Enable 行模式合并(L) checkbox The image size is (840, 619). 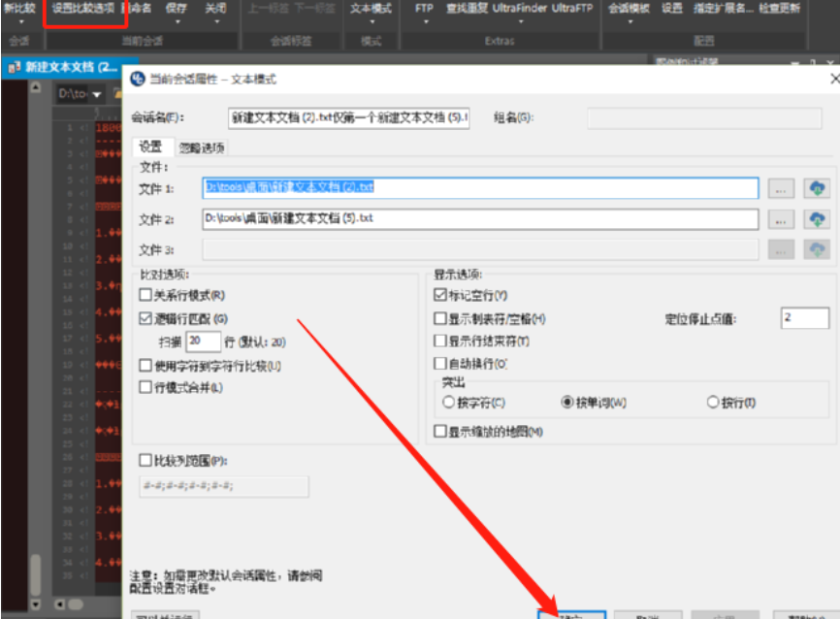tap(145, 387)
